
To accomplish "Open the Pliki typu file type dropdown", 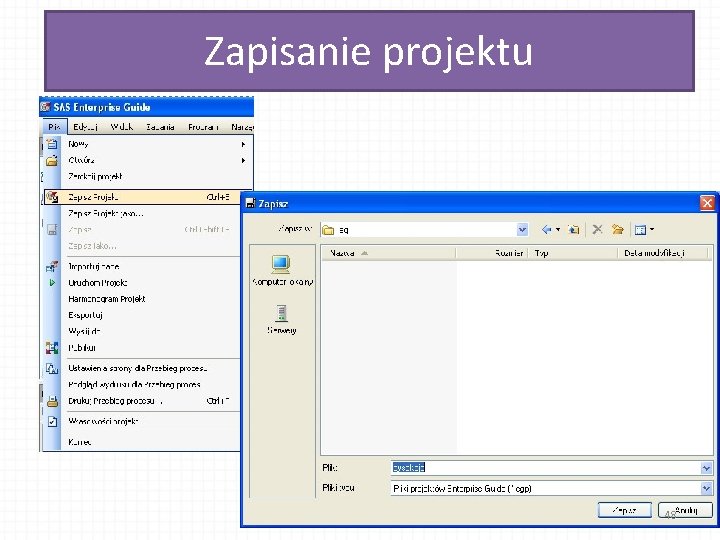I will (706, 489).
